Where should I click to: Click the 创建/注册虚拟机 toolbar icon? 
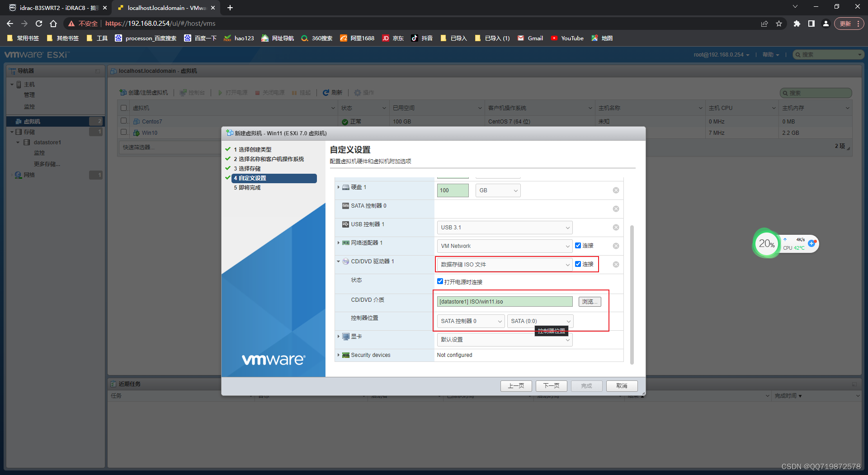click(x=123, y=92)
